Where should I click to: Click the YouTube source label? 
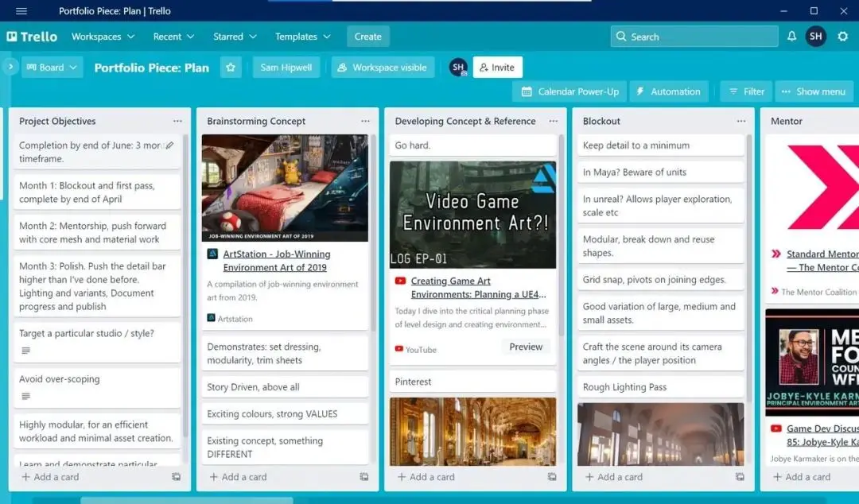point(421,350)
